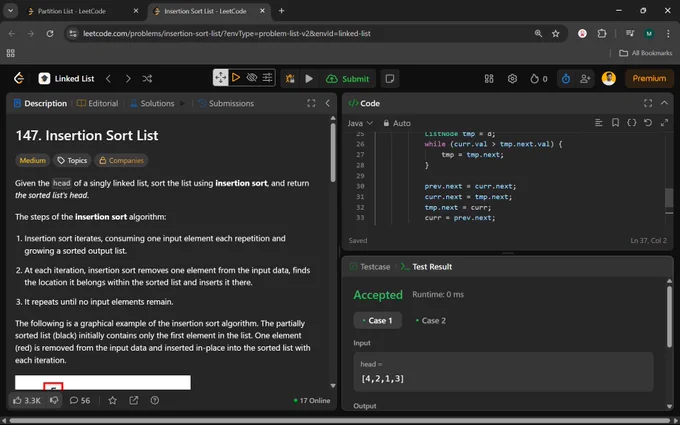680x425 pixels.
Task: Switch to the Solutions tab
Action: point(152,103)
